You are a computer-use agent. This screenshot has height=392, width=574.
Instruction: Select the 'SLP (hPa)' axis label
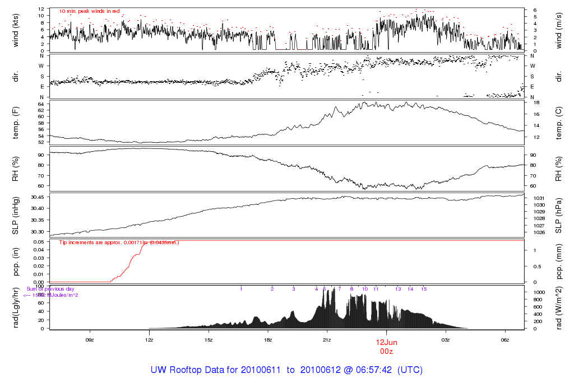(x=559, y=216)
